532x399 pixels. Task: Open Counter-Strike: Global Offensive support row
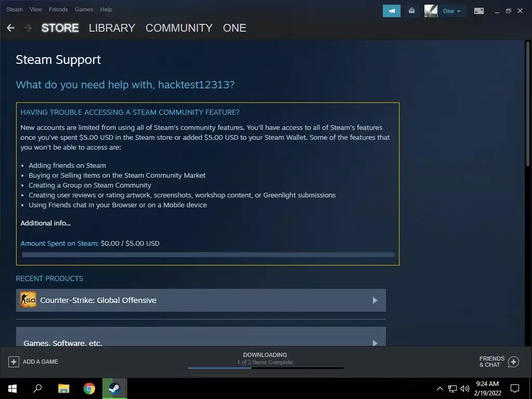[x=201, y=300]
